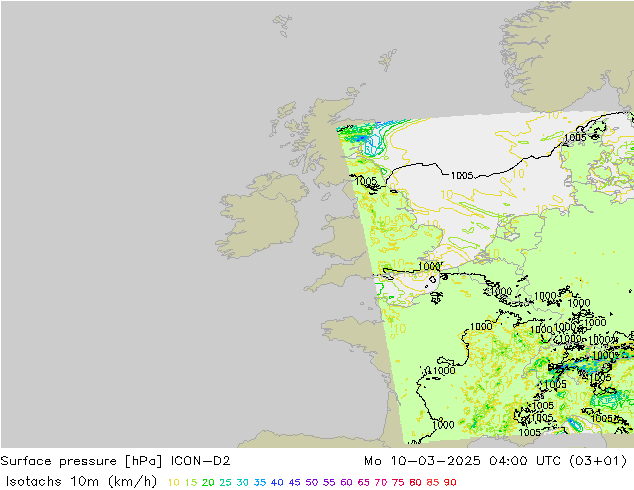Image resolution: width=634 pixels, height=490 pixels.
Task: Click the 45 legend value
Action: coord(294,482)
